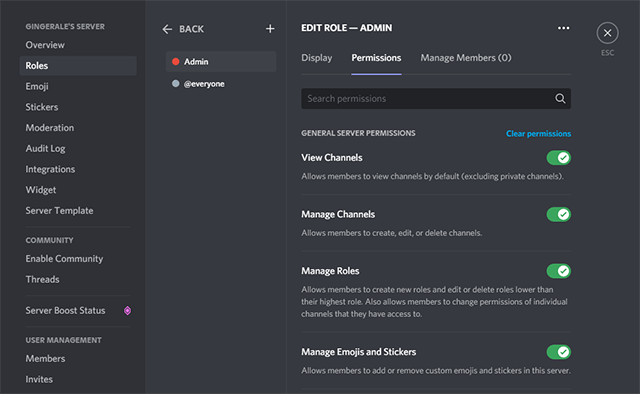Click the Manage Channels permission title
This screenshot has height=394, width=640.
coord(338,214)
